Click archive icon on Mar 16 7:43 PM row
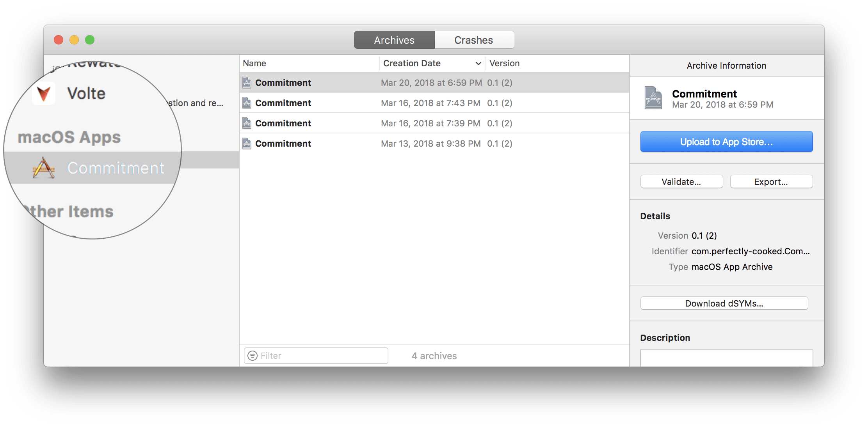The height and width of the screenshot is (429, 868). point(247,103)
